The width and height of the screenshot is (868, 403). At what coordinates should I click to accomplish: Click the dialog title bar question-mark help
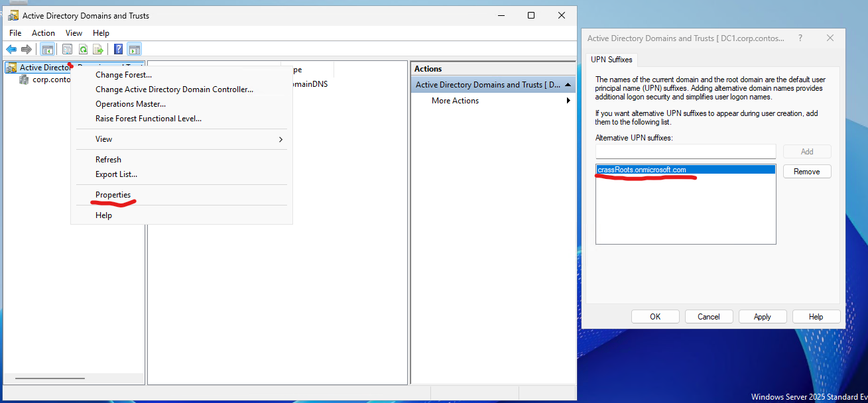800,38
